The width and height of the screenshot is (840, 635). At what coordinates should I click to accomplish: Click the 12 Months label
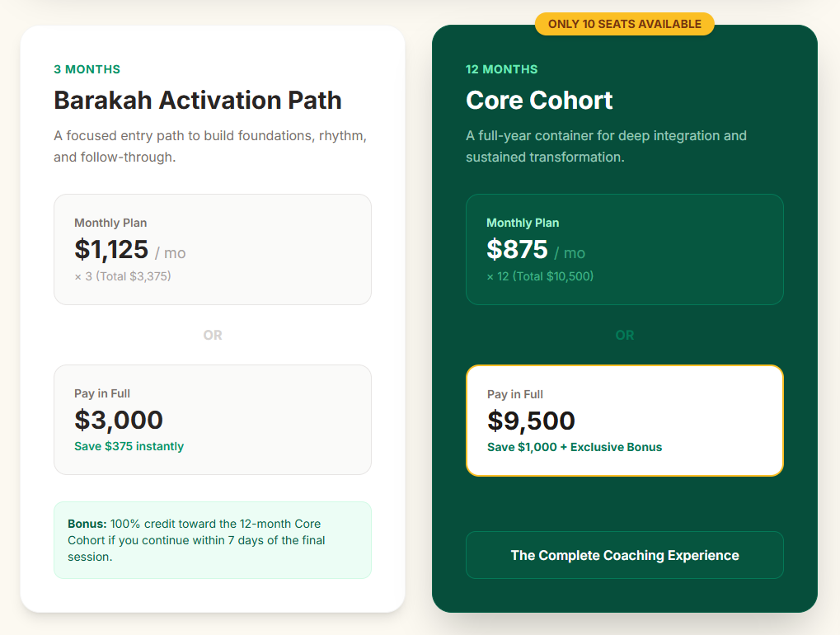pos(501,69)
